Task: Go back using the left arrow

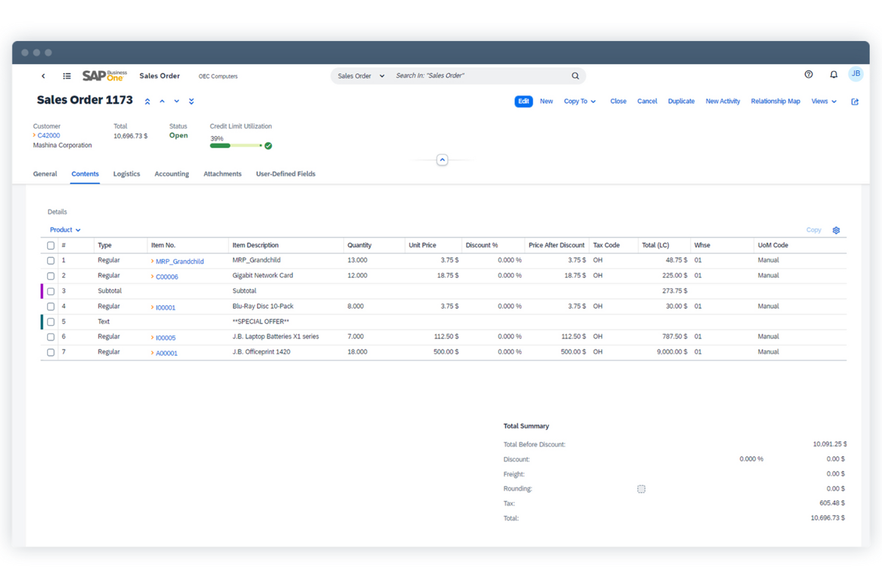Action: [43, 76]
